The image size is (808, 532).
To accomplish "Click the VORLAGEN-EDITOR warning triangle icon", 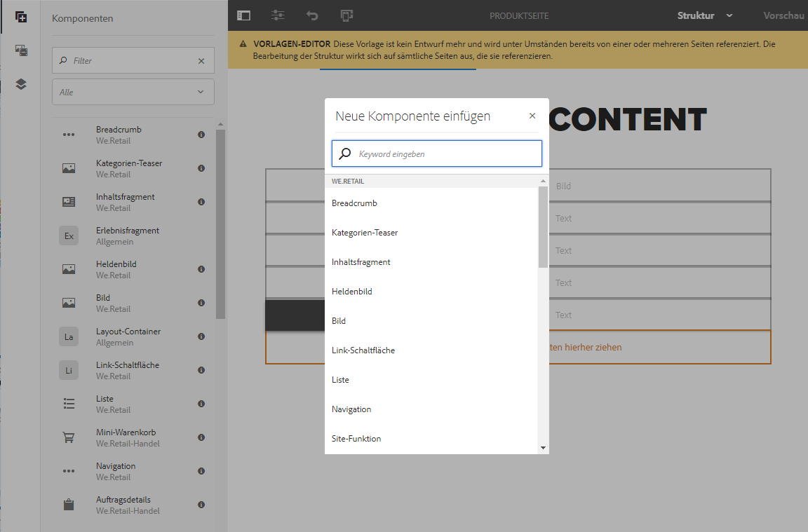I will [243, 44].
